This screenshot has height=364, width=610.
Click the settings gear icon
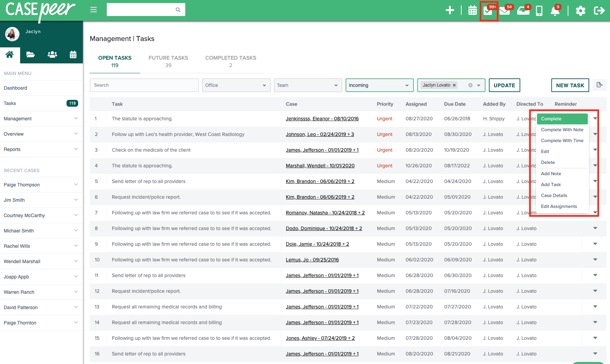pyautogui.click(x=581, y=11)
